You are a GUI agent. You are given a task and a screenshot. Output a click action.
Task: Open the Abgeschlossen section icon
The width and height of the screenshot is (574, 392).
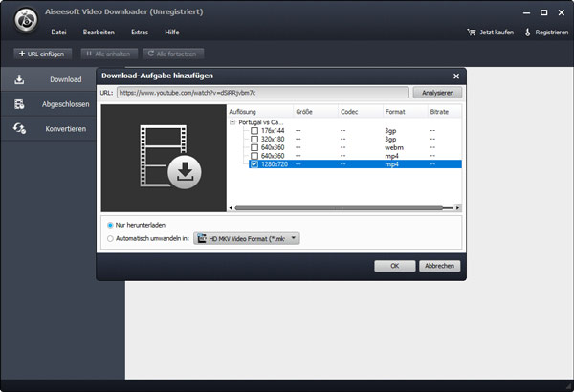click(x=19, y=104)
